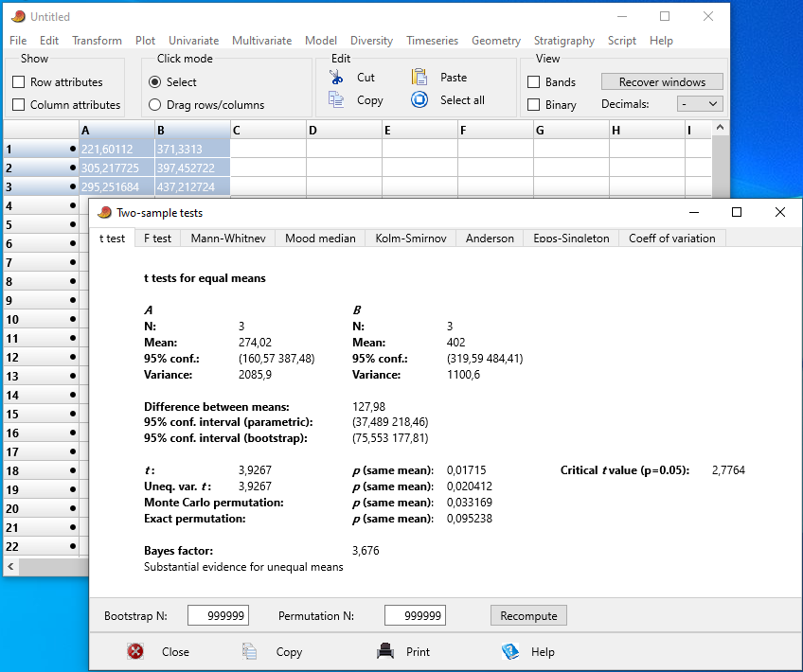803x672 pixels.
Task: Select Drag rows/columns click mode
Action: (x=155, y=105)
